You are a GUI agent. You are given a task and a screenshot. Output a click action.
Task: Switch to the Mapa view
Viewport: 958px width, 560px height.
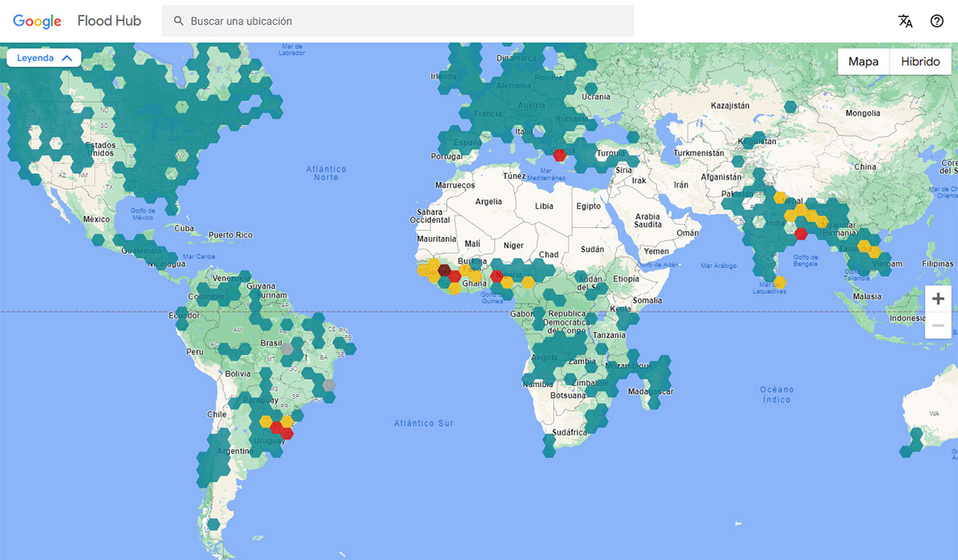coord(862,61)
